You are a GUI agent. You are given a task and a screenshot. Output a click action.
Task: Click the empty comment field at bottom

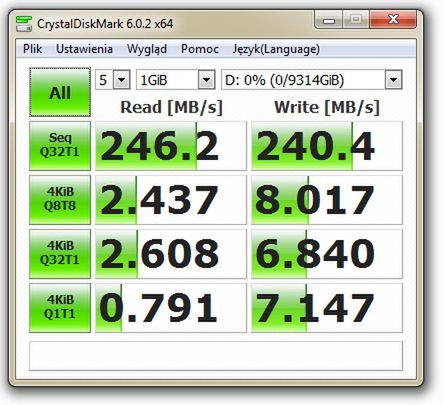pos(216,356)
